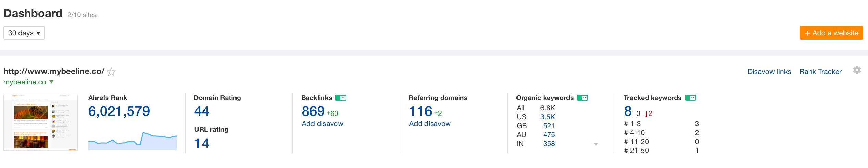Open US organic keywords 3.5K link
Viewport: 868px width, 168px height.
point(548,117)
